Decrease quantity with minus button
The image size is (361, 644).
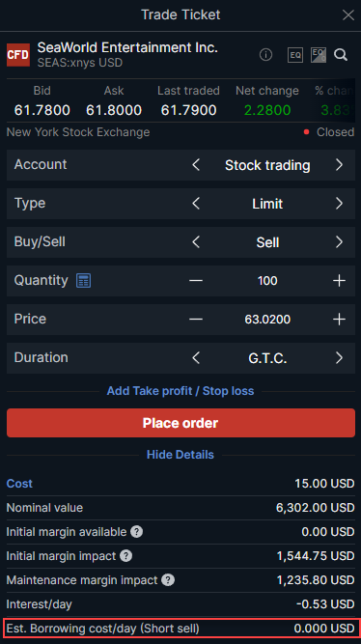coord(196,281)
